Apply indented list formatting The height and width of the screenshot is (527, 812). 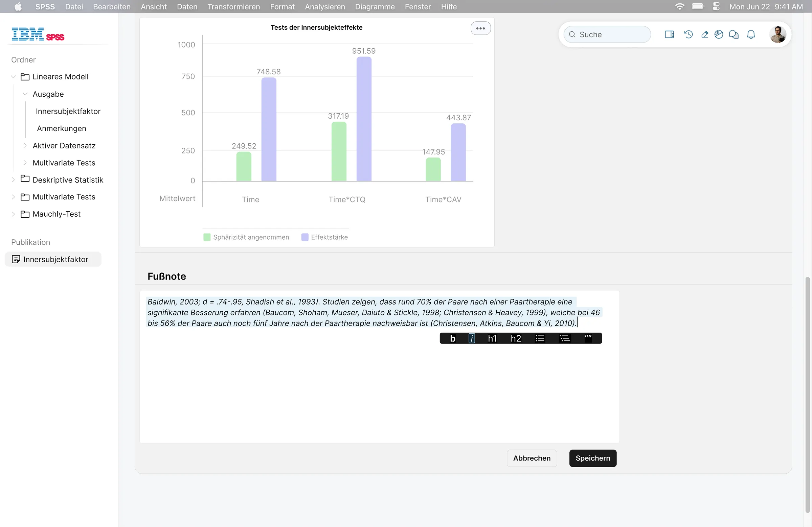[565, 338]
